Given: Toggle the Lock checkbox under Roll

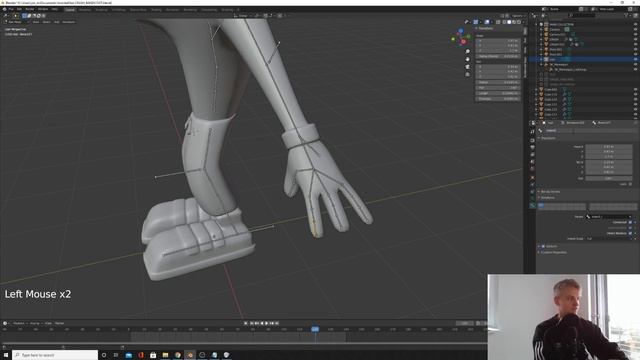Looking at the screenshot, I should pos(631,184).
